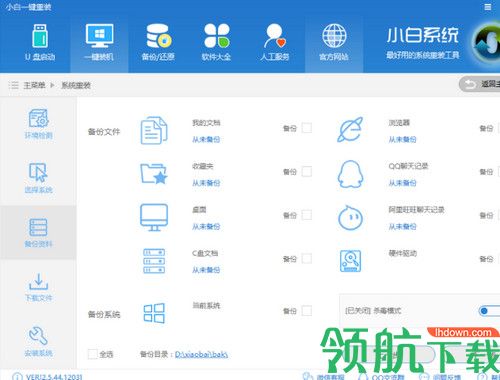Check backup for 桌面

tap(307, 215)
